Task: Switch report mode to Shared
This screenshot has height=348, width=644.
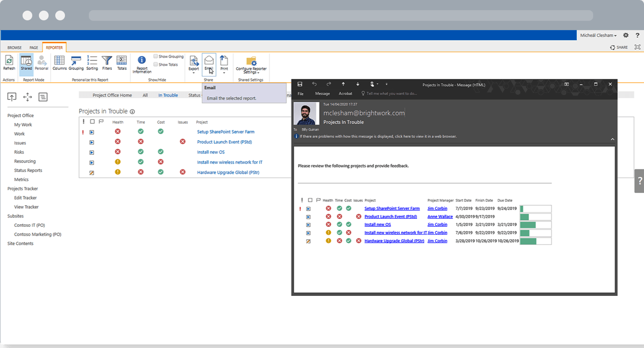Action: tap(26, 62)
